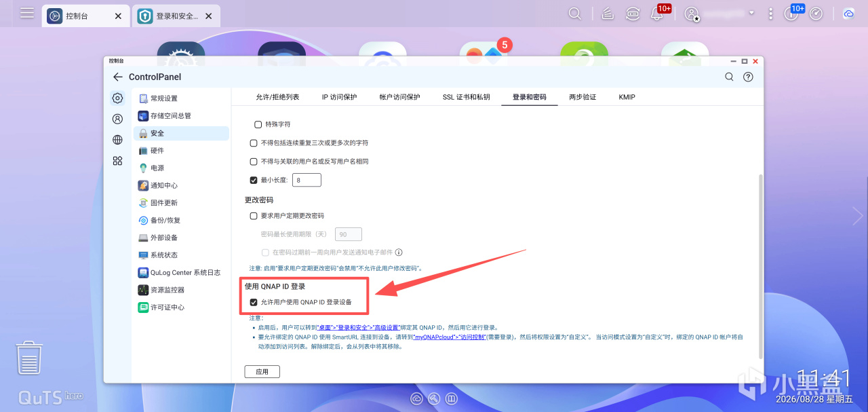The image size is (868, 412).
Task: Toggle 允许用户使用 QNAP ID 登录设备
Action: pos(254,302)
